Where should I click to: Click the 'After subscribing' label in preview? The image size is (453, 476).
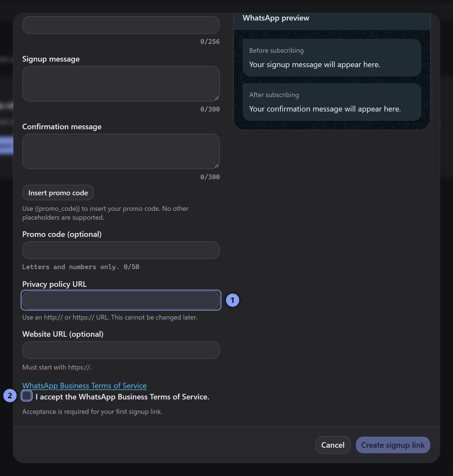274,95
